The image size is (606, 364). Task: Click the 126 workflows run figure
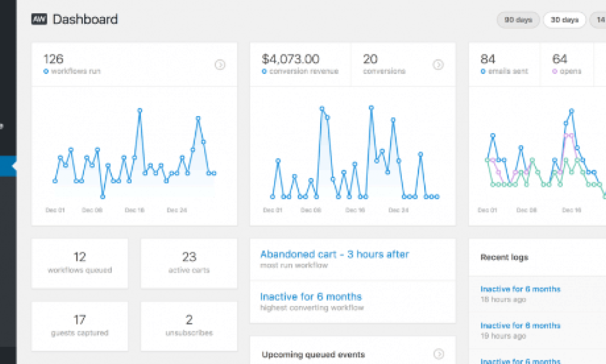[x=53, y=59]
